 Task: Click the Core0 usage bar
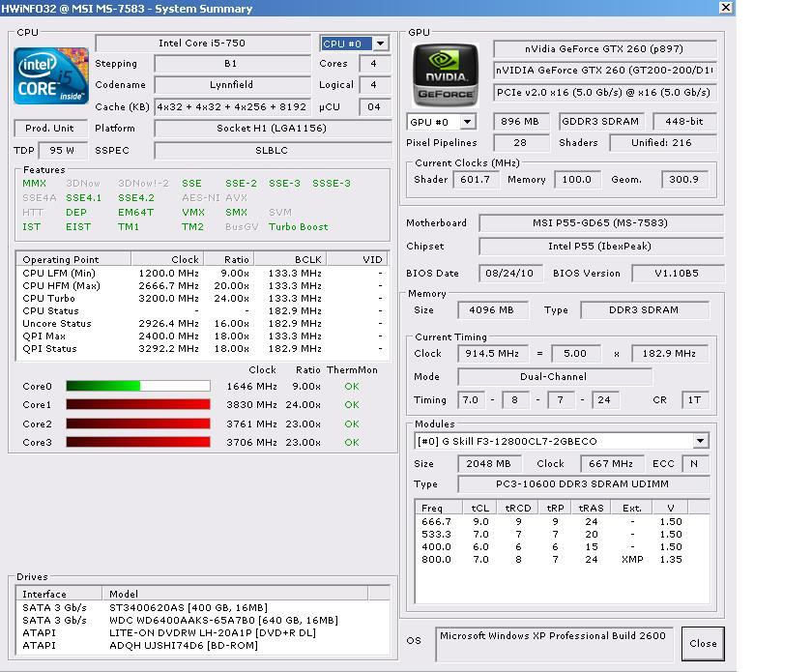[138, 386]
